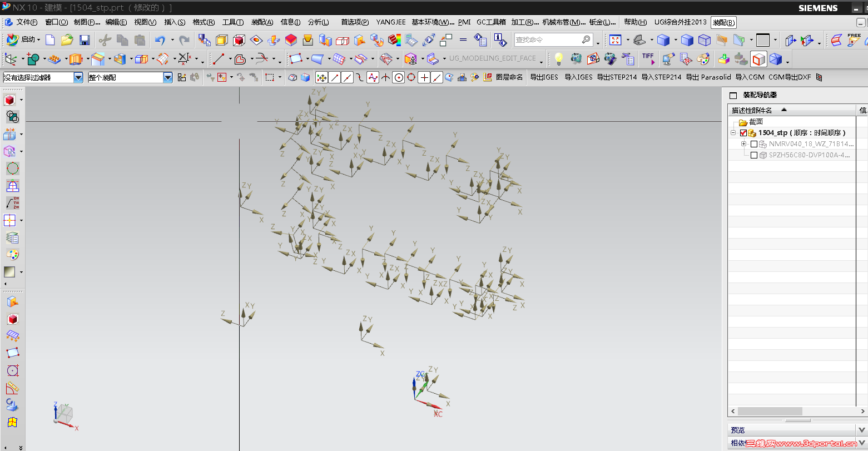Open the selection filter dropdown
This screenshot has width=868, height=451.
78,77
